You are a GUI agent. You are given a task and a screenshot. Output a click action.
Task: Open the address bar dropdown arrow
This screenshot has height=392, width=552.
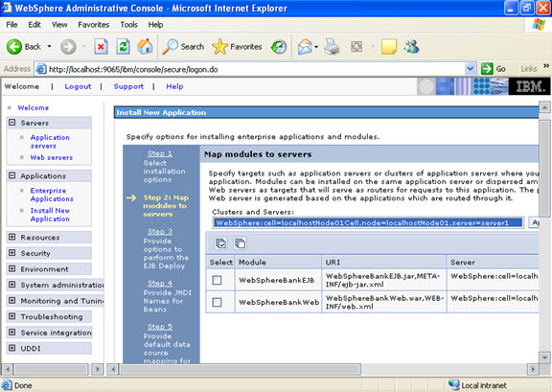click(470, 69)
